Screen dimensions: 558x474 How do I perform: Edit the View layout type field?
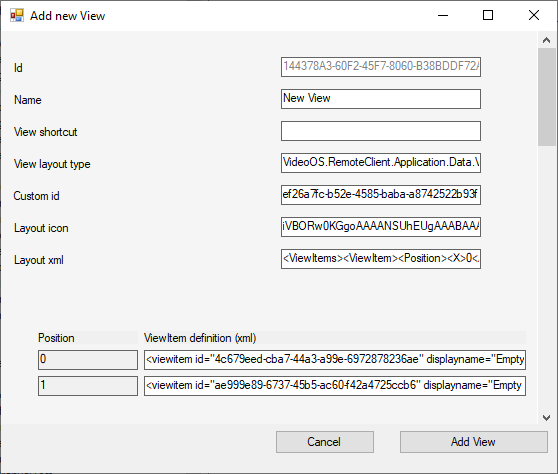click(381, 163)
